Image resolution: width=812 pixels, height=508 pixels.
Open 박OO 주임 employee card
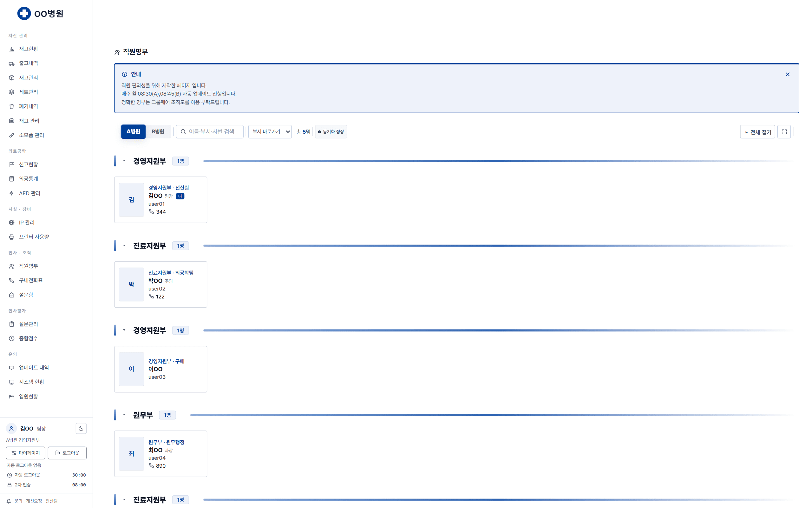161,284
